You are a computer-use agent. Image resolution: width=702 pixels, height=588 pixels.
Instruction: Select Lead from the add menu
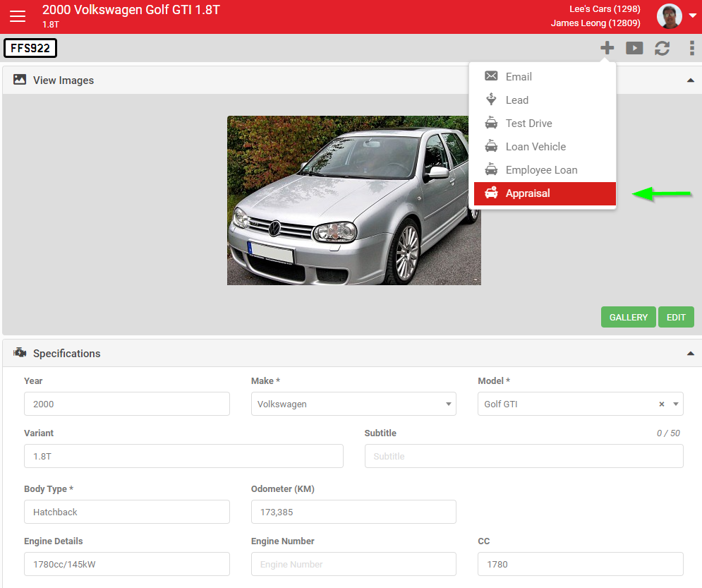pyautogui.click(x=545, y=100)
